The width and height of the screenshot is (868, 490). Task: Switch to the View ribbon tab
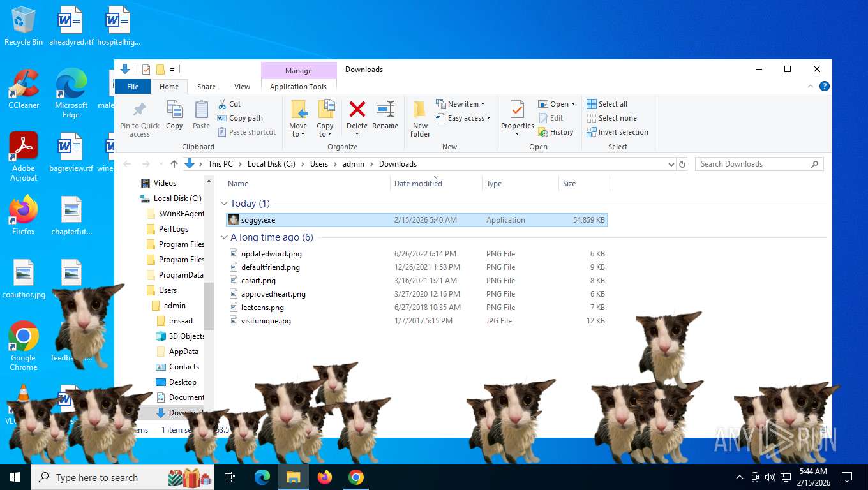coord(242,87)
